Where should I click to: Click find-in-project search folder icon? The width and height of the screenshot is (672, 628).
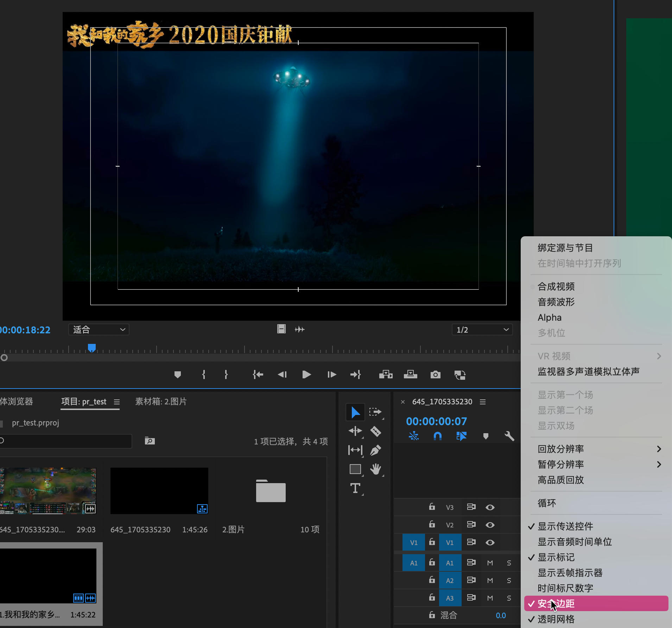(150, 441)
